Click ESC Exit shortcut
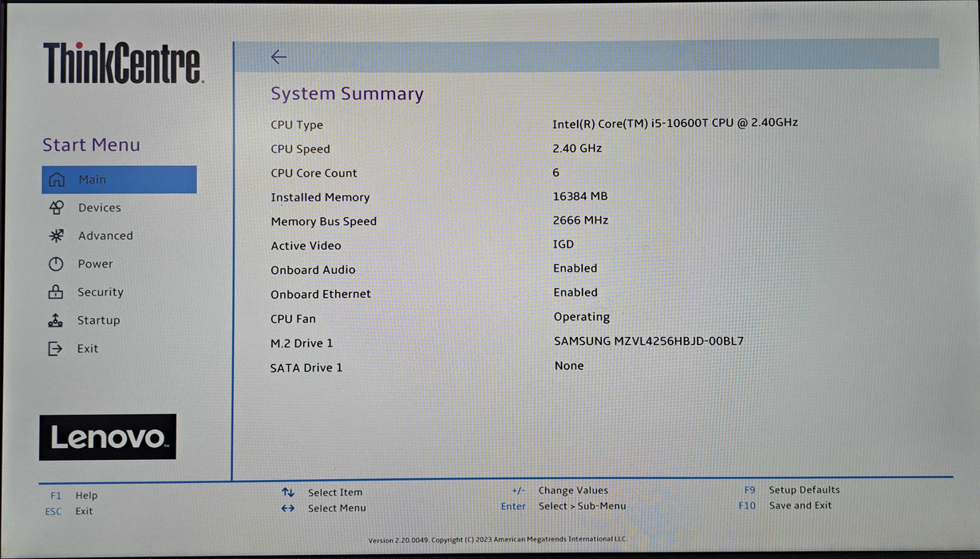980x559 pixels. 69,511
